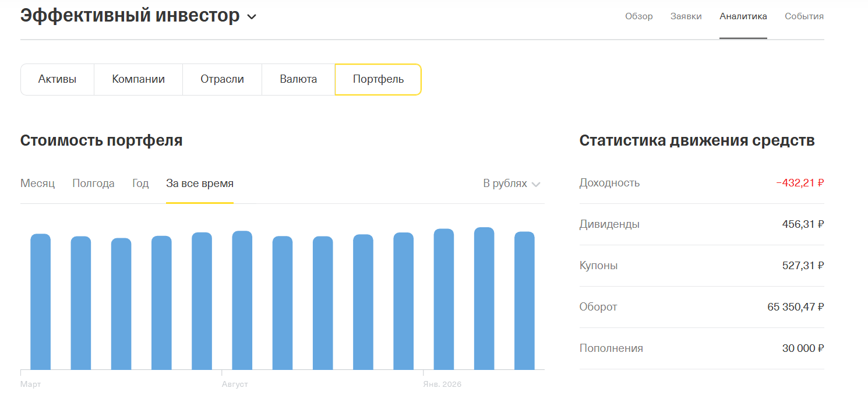This screenshot has height=402, width=868.
Task: Select the Аналитика navigation tab
Action: point(743,16)
